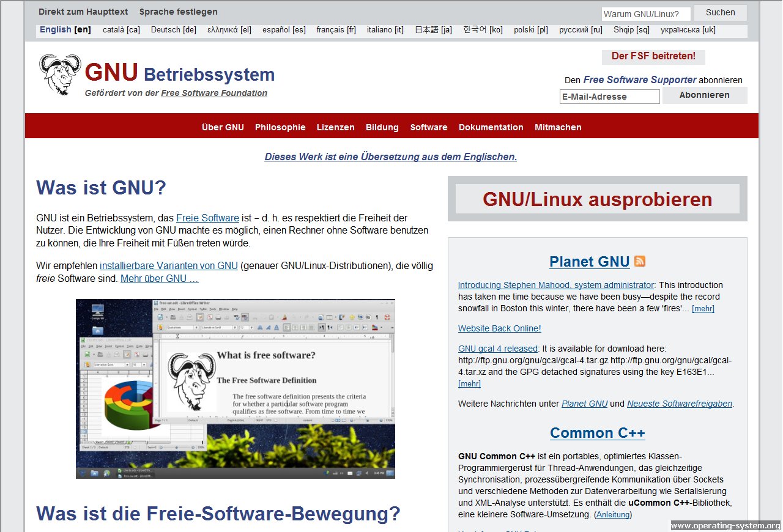The width and height of the screenshot is (783, 532).
Task: Switch to français [fr]
Action: pyautogui.click(x=336, y=30)
